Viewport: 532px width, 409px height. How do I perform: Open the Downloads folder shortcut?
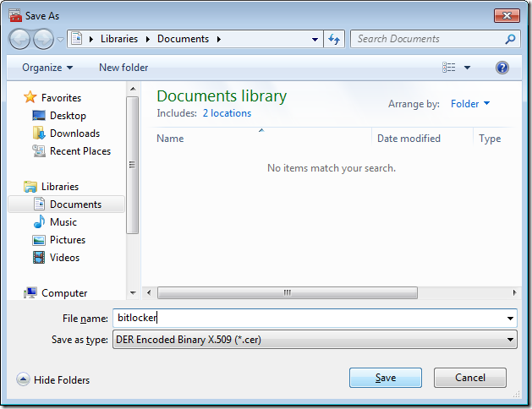point(74,134)
